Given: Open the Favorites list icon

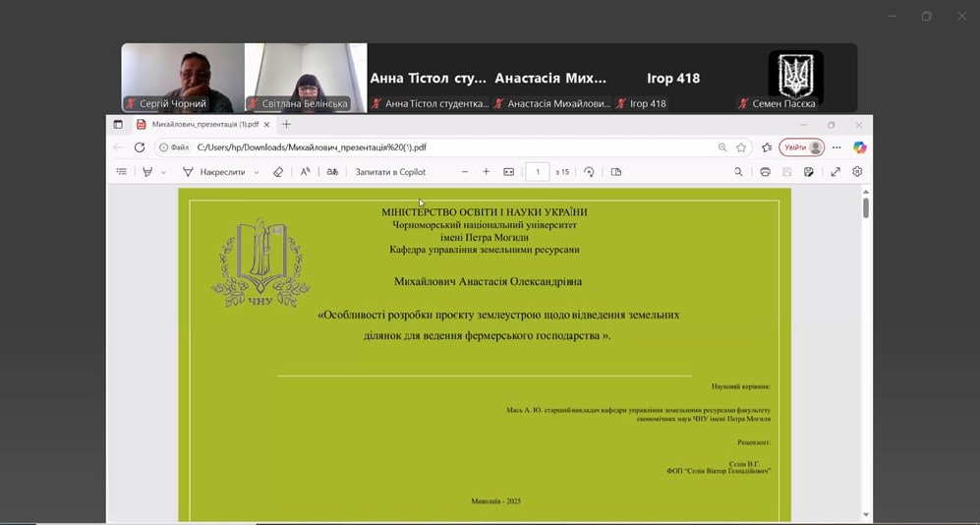Looking at the screenshot, I should tap(767, 147).
